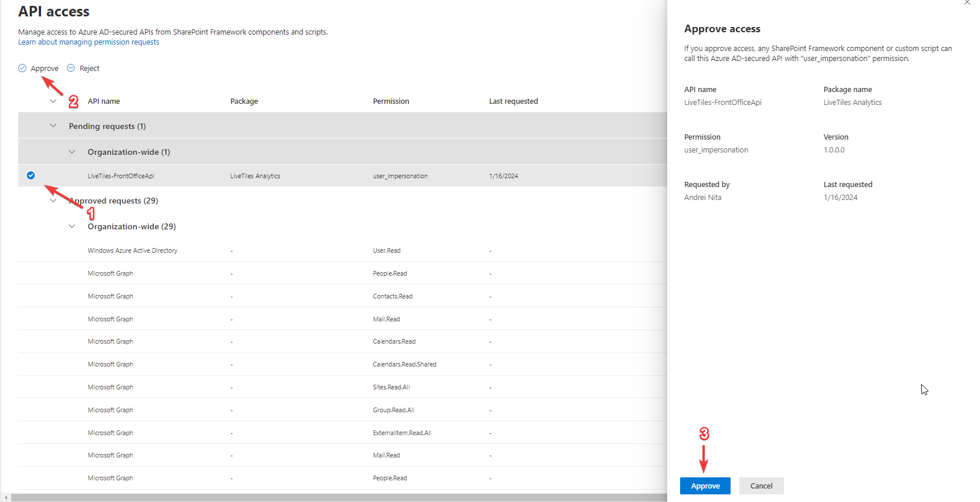This screenshot has height=502, width=980.
Task: Sort by API name column header
Action: 104,101
